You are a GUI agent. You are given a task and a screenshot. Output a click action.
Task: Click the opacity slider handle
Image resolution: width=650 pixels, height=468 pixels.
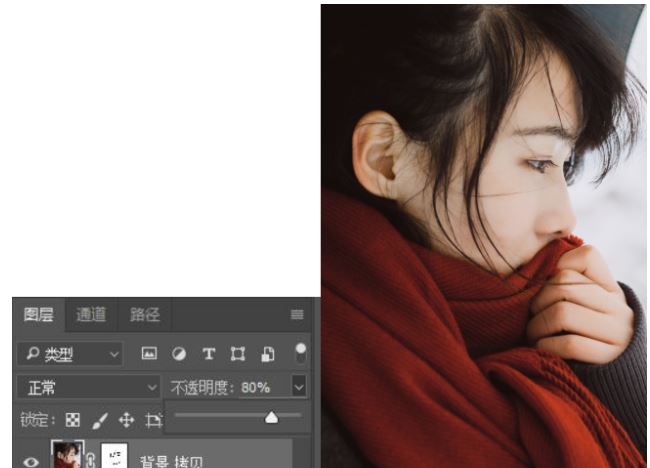[x=272, y=417]
